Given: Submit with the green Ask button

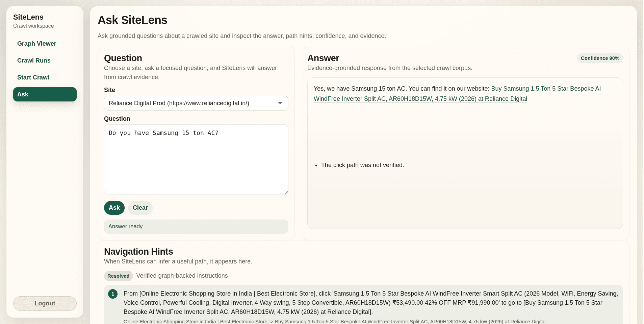Looking at the screenshot, I should pyautogui.click(x=114, y=208).
